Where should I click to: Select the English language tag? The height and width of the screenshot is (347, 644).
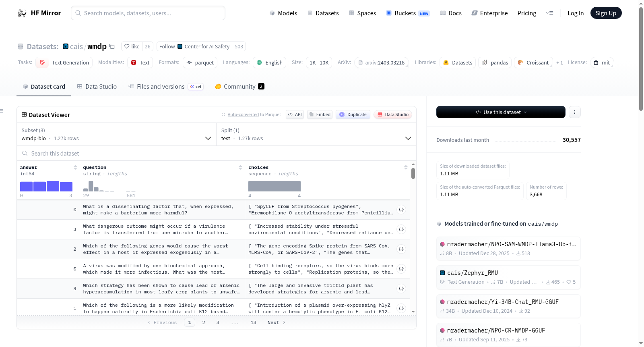(269, 62)
